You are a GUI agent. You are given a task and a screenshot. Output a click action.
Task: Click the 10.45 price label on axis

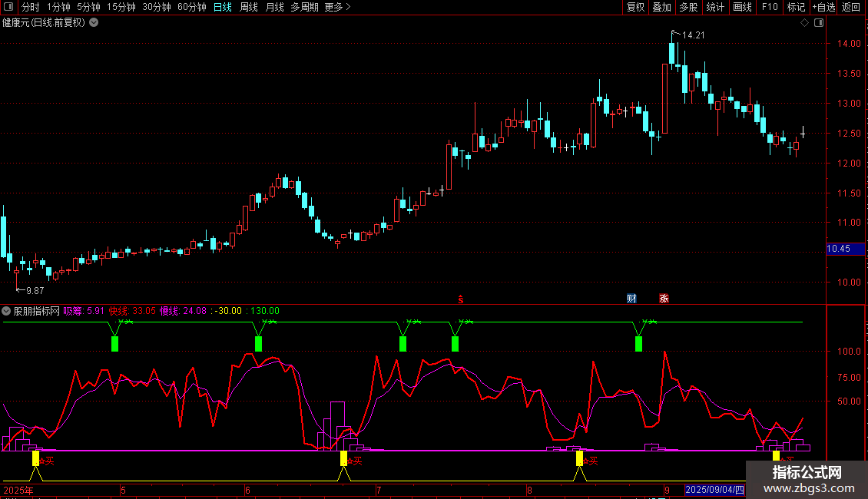838,249
